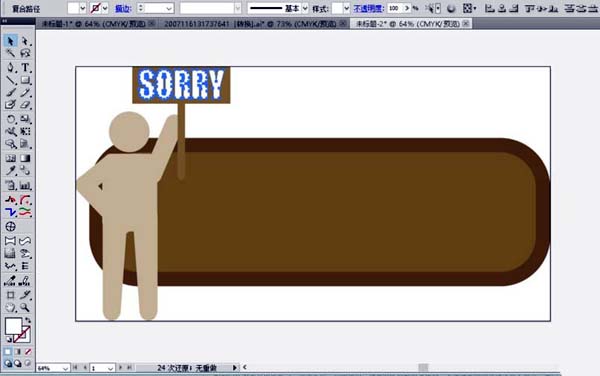The image size is (600, 376).
Task: Switch to solid Color fill mode
Action: click(x=8, y=352)
